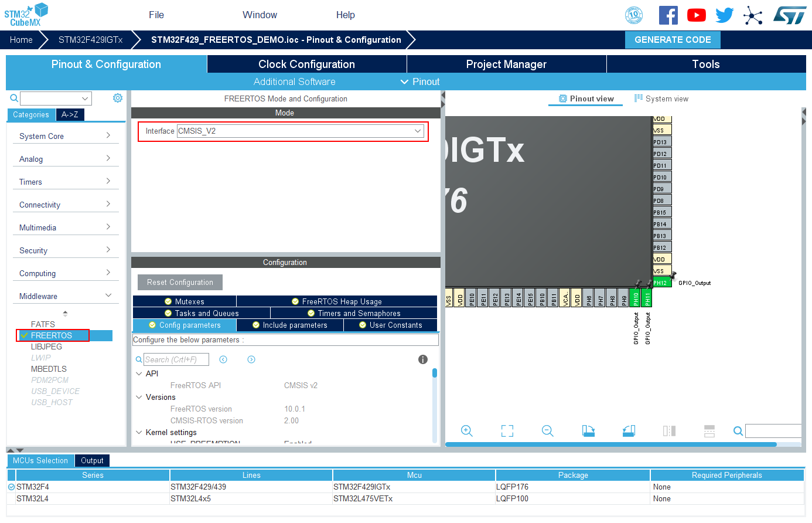
Task: Switch to the A->Z tab
Action: (x=70, y=115)
